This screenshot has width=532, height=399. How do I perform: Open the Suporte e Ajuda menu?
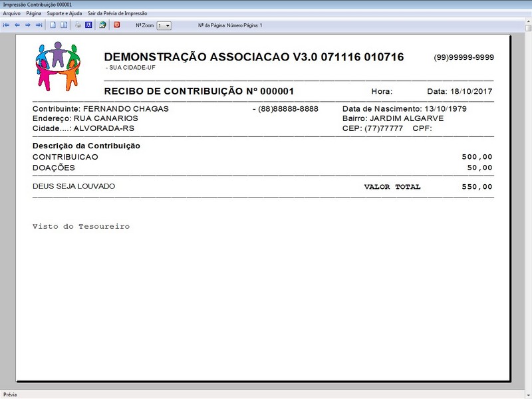tap(65, 13)
